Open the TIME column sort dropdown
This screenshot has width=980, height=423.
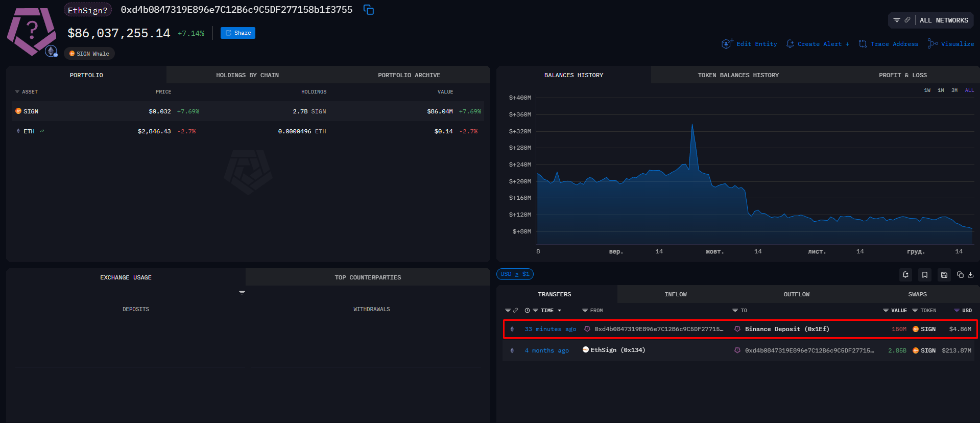click(559, 311)
